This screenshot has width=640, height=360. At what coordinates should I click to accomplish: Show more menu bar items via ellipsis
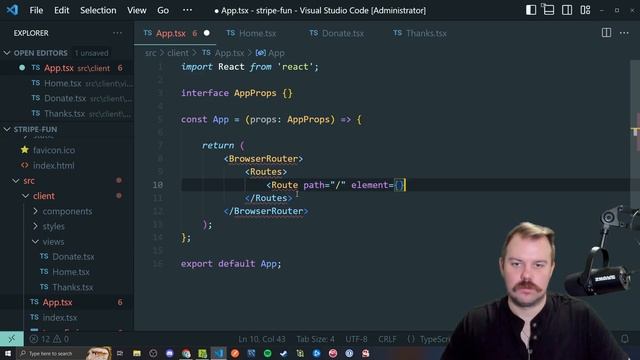[187, 10]
